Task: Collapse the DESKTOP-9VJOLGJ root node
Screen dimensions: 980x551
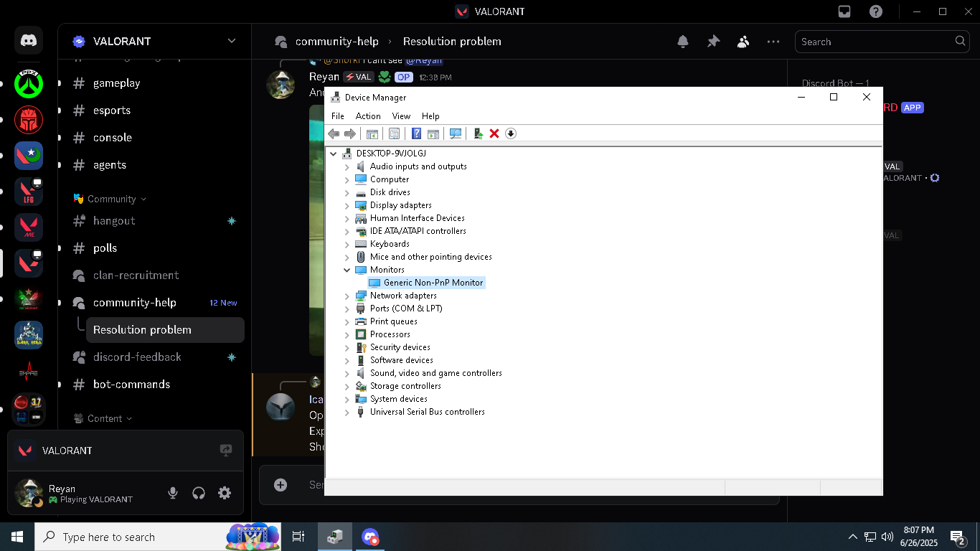Action: click(x=334, y=154)
